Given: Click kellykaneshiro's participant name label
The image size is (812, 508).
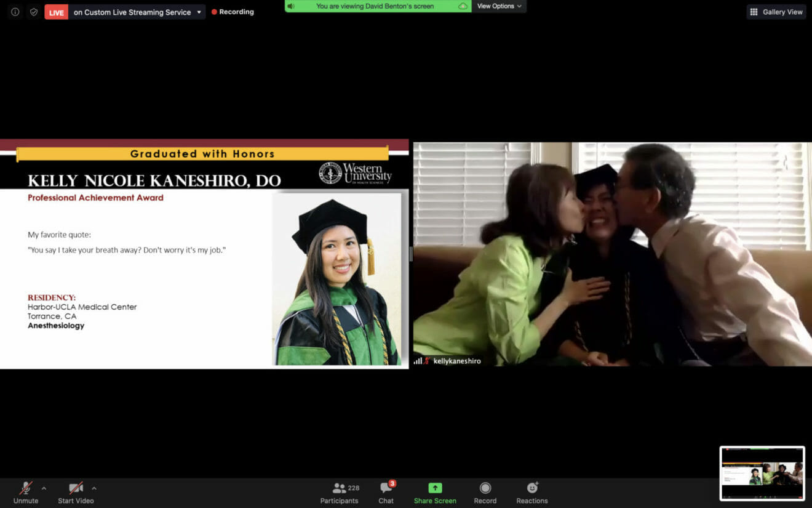Looking at the screenshot, I should click(456, 361).
